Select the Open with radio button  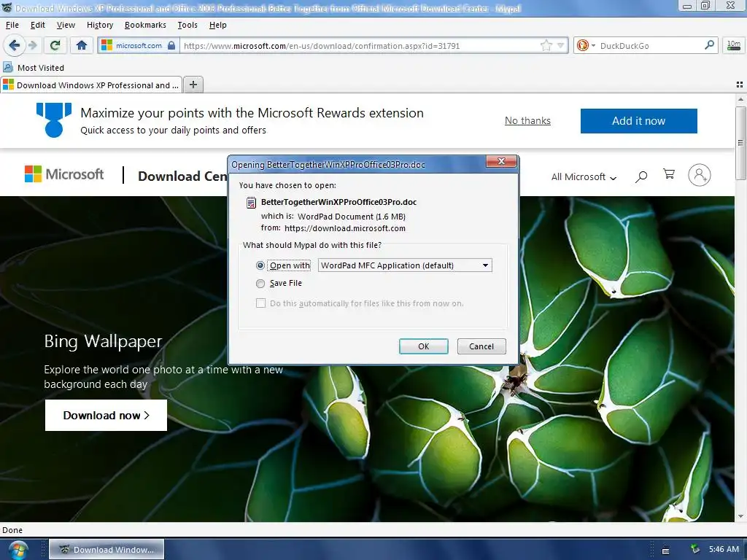pos(260,265)
